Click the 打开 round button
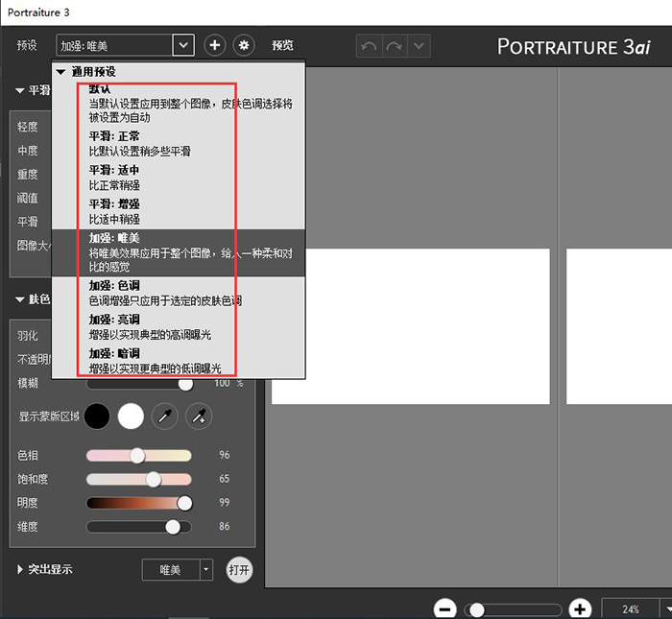Image resolution: width=672 pixels, height=619 pixels. (239, 570)
